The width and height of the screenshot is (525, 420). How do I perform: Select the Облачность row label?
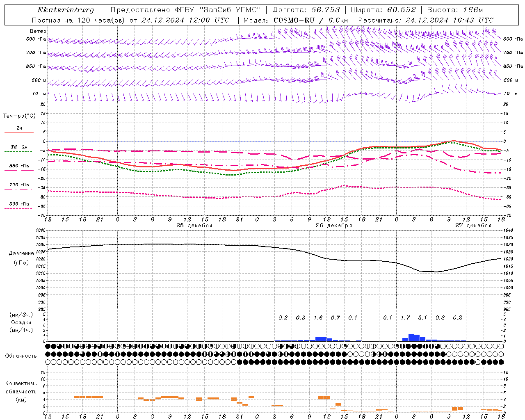click(21, 356)
